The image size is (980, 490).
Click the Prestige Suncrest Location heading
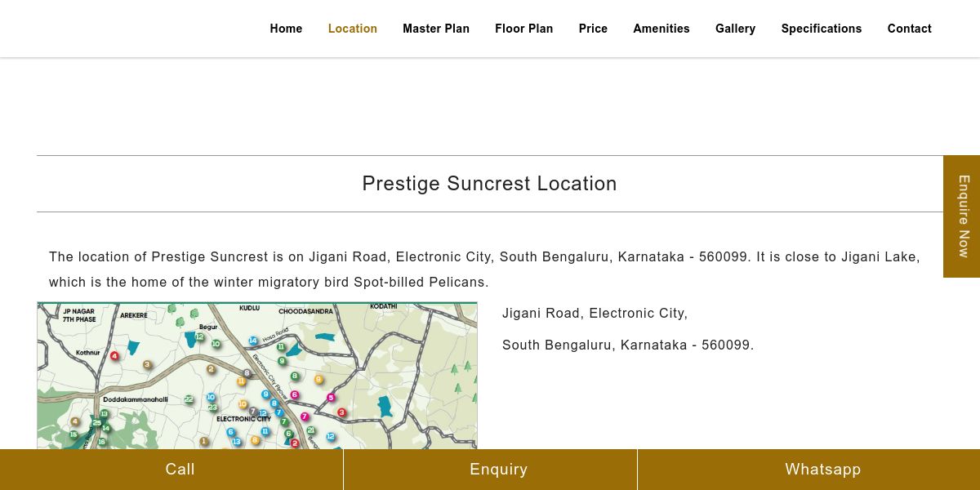tap(490, 184)
